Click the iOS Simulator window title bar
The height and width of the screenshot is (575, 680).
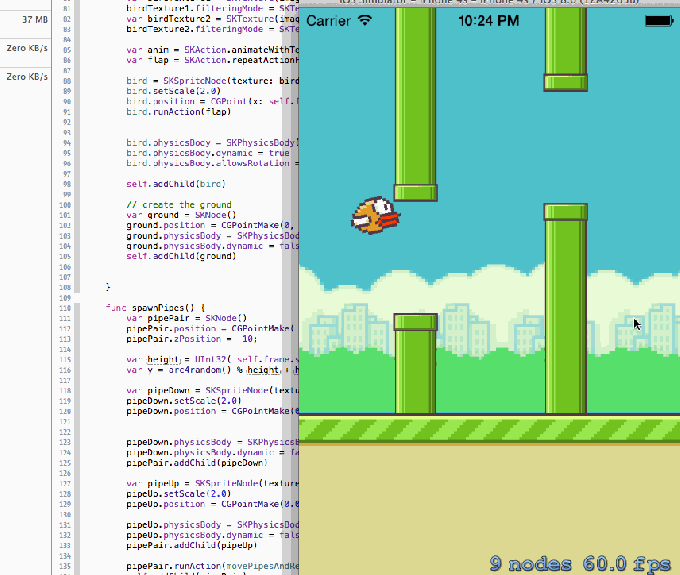pyautogui.click(x=489, y=3)
